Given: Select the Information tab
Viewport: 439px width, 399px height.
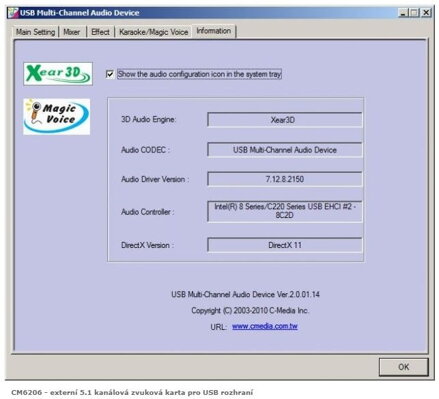Looking at the screenshot, I should (214, 31).
